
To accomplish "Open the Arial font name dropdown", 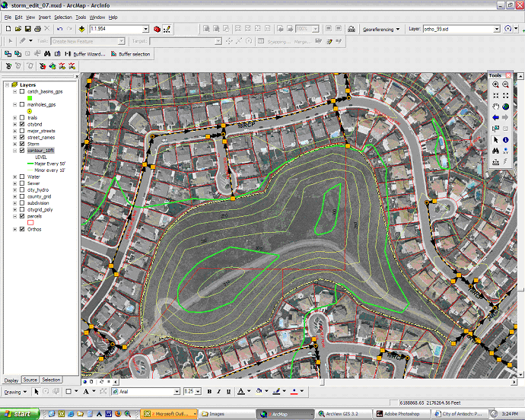I will (x=176, y=391).
